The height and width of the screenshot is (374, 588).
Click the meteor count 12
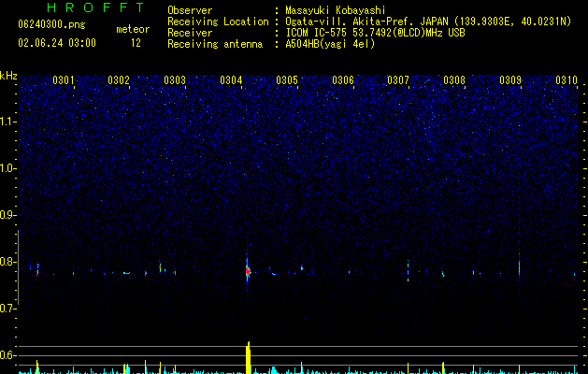click(136, 43)
